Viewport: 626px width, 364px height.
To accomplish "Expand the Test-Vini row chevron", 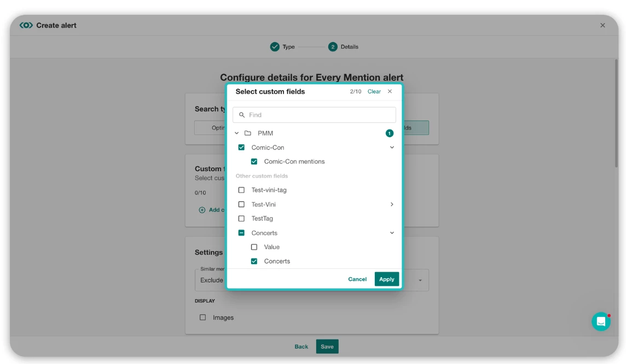I will 392,204.
